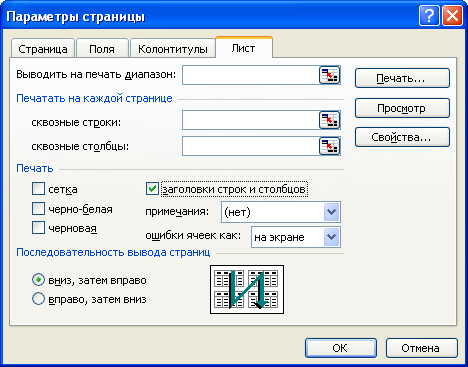Select the Лист tab
The height and width of the screenshot is (367, 468).
[244, 48]
